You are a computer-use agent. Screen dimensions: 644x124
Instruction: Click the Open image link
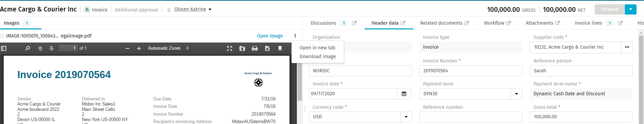(x=270, y=36)
